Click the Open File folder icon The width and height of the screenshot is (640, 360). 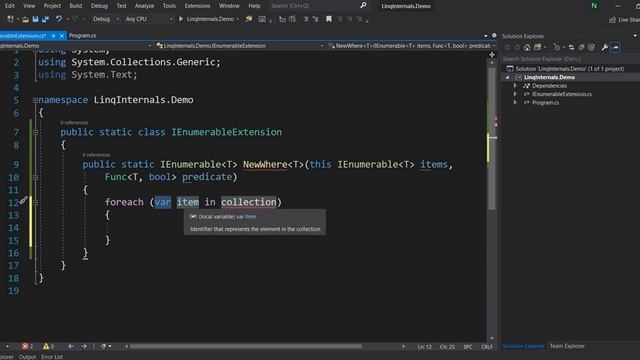[x=25, y=19]
